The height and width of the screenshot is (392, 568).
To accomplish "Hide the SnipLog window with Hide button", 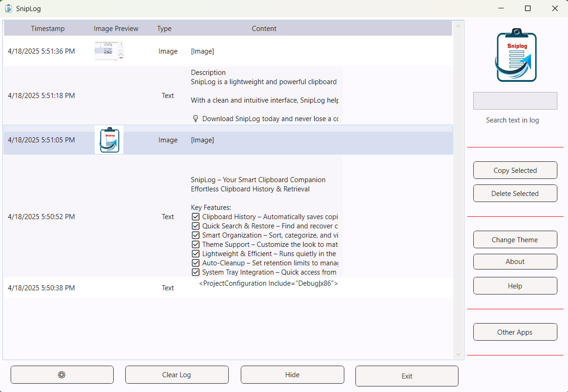I will [292, 375].
